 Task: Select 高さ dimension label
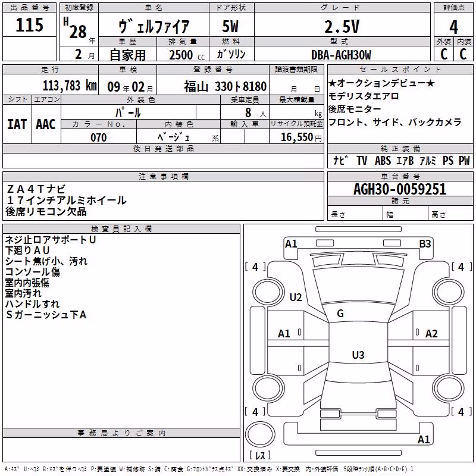(439, 214)
